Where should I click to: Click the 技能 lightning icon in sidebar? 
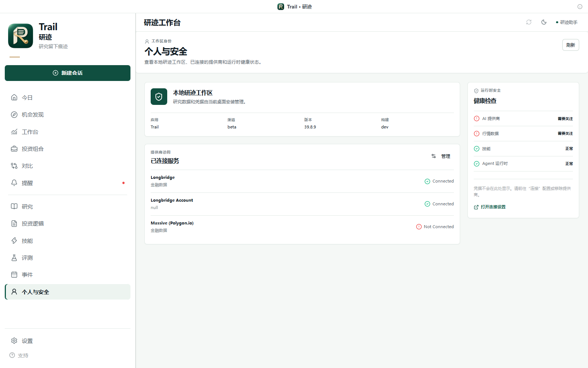click(14, 241)
